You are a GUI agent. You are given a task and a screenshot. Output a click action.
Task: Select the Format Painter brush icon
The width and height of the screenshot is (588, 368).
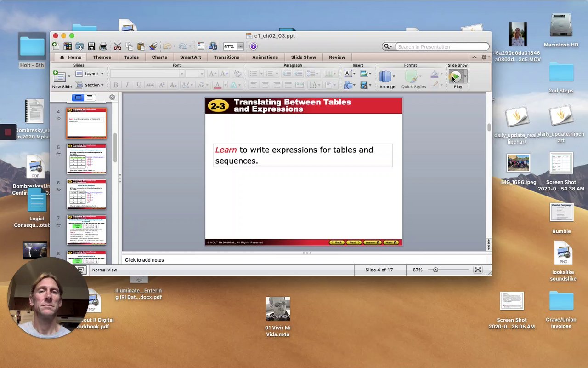coord(153,46)
